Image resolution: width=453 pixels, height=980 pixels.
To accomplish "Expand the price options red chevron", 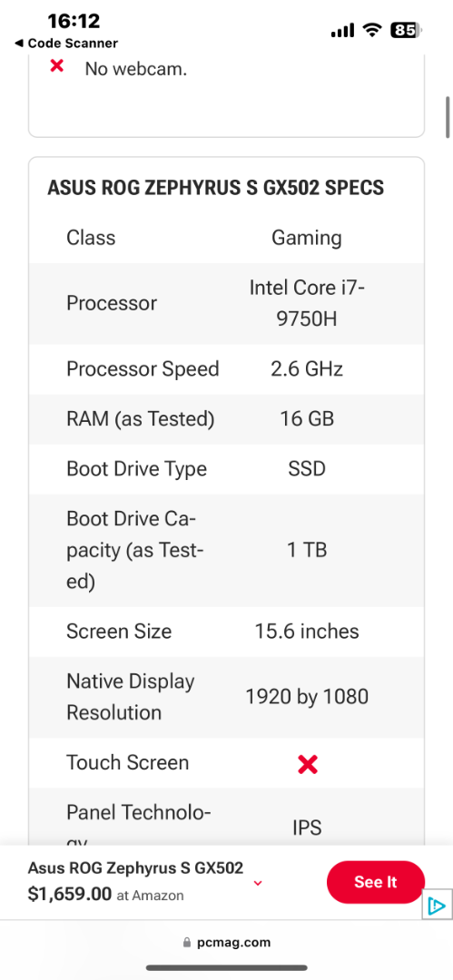I will coord(258,883).
